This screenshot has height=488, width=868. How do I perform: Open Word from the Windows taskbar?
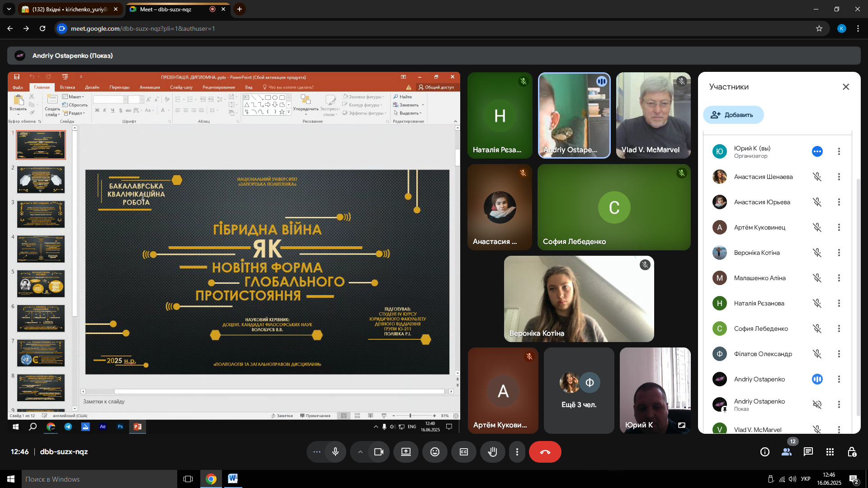[232, 479]
